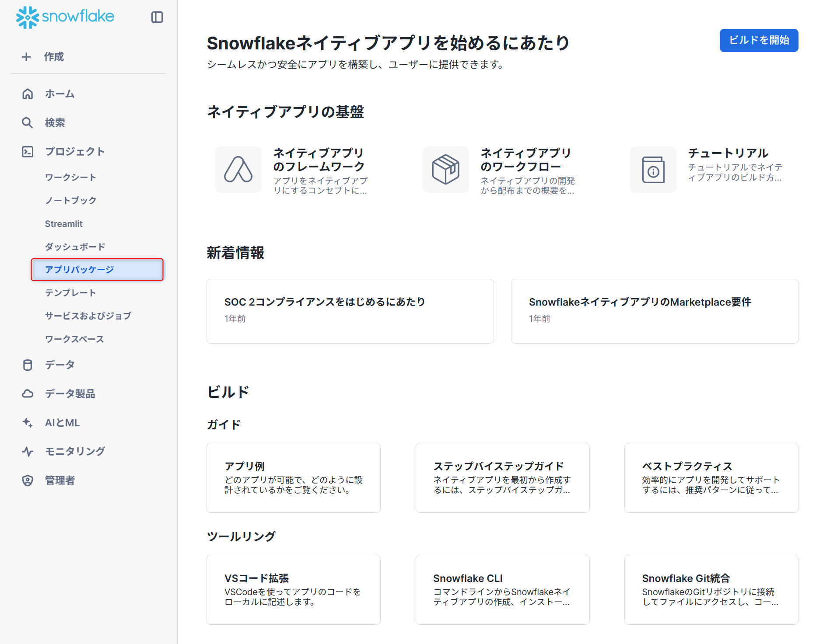
Task: Select アプリパッケージ item
Action: [97, 270]
